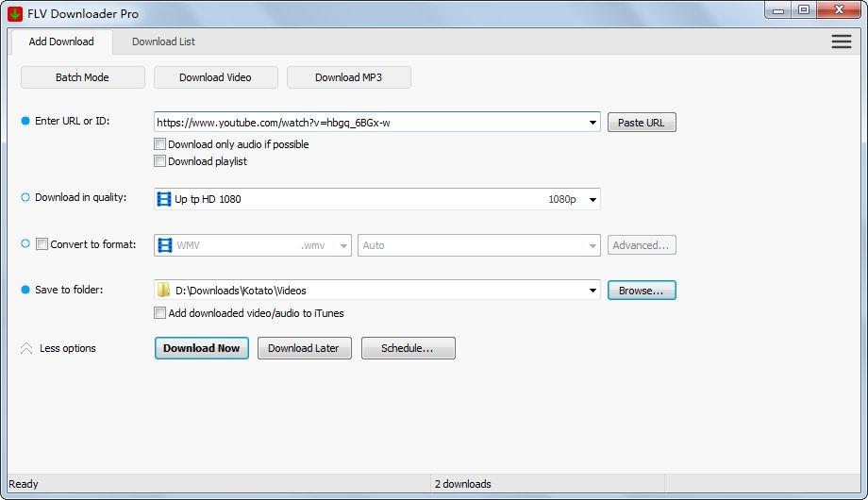Click the Download Now button
Viewport: 868px width, 500px height.
[x=202, y=348]
